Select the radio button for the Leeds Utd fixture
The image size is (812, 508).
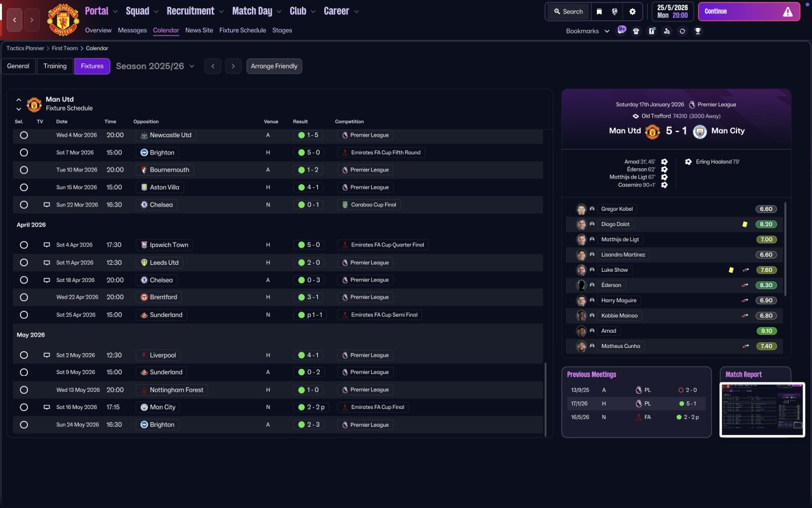[23, 262]
